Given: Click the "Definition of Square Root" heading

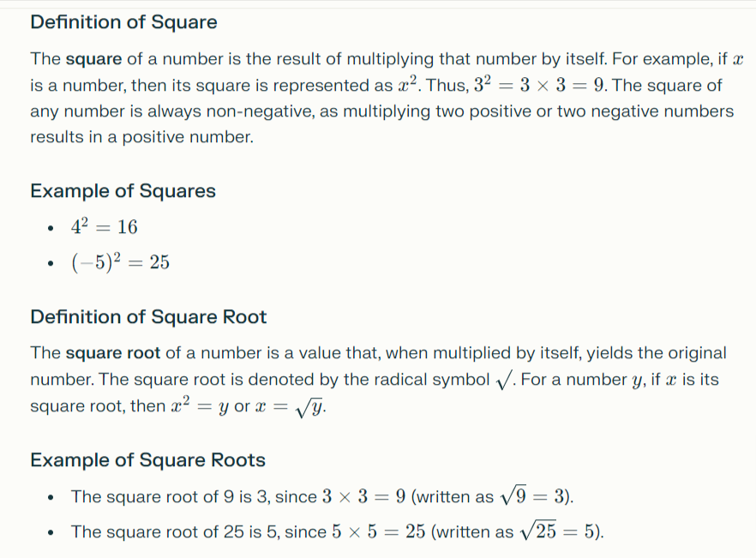Looking at the screenshot, I should [x=148, y=317].
